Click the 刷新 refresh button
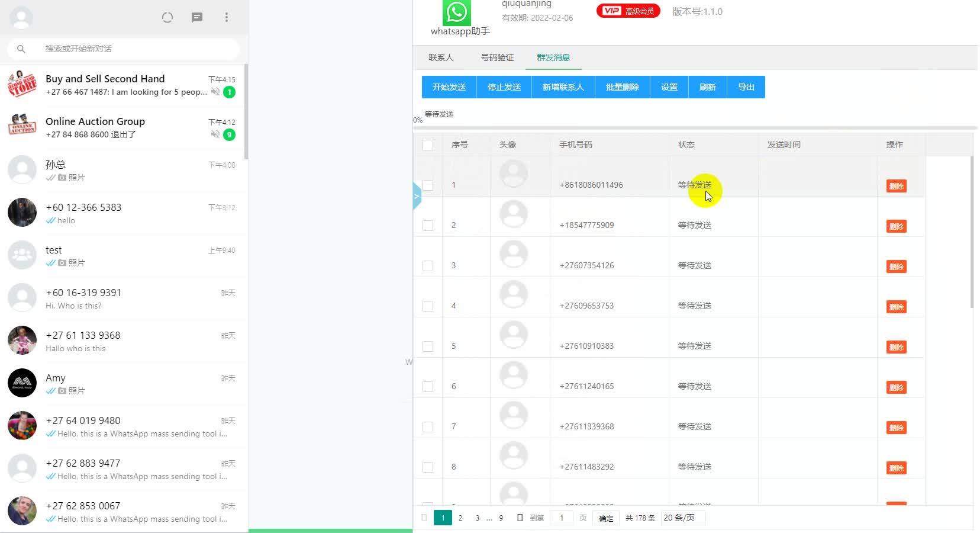This screenshot has height=533, width=980. point(708,87)
